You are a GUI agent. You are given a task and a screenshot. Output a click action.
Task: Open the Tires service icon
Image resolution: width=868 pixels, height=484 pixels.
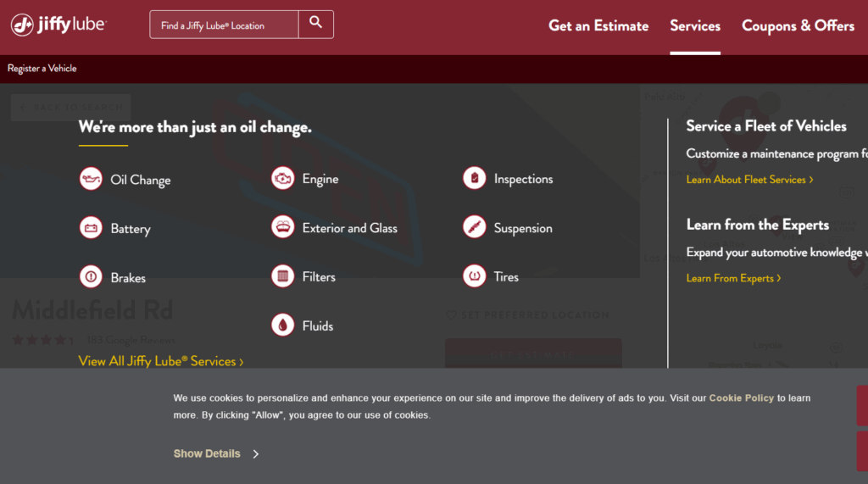475,275
